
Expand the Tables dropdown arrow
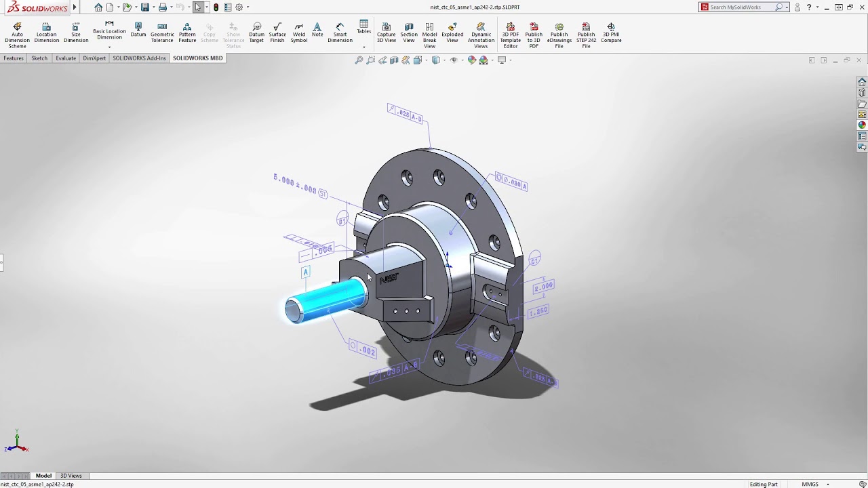click(364, 47)
